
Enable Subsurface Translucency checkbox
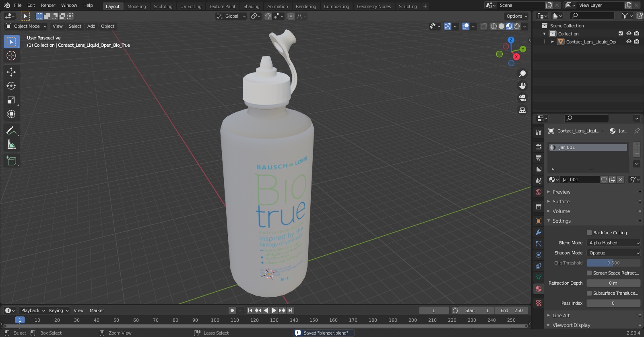tap(589, 293)
